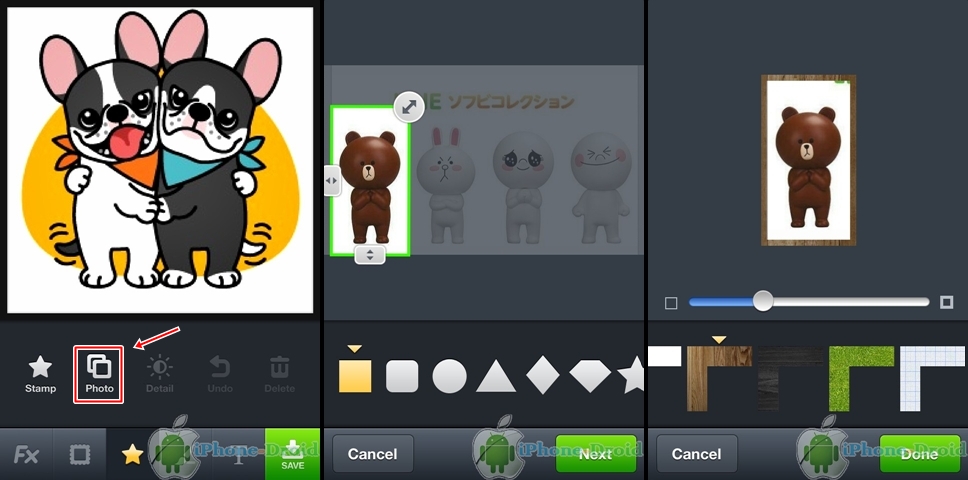Click the border thickness slider handle
968x480 pixels.
[763, 301]
